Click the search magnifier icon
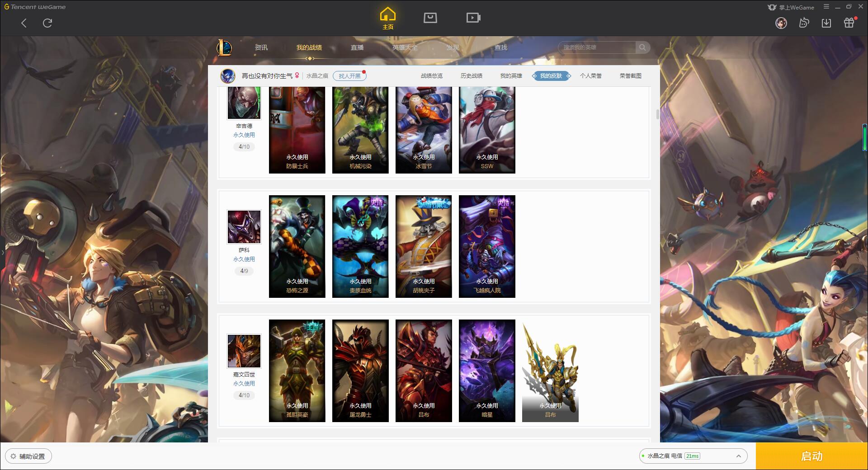Viewport: 868px width, 470px height. point(642,47)
